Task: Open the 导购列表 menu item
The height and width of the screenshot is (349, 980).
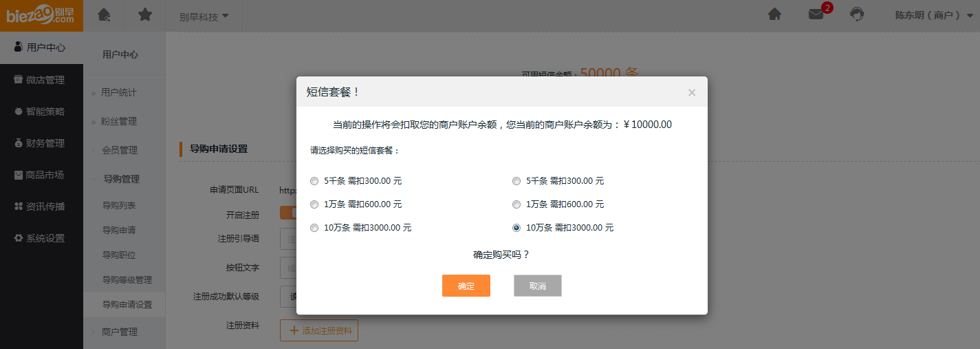Action: [119, 205]
